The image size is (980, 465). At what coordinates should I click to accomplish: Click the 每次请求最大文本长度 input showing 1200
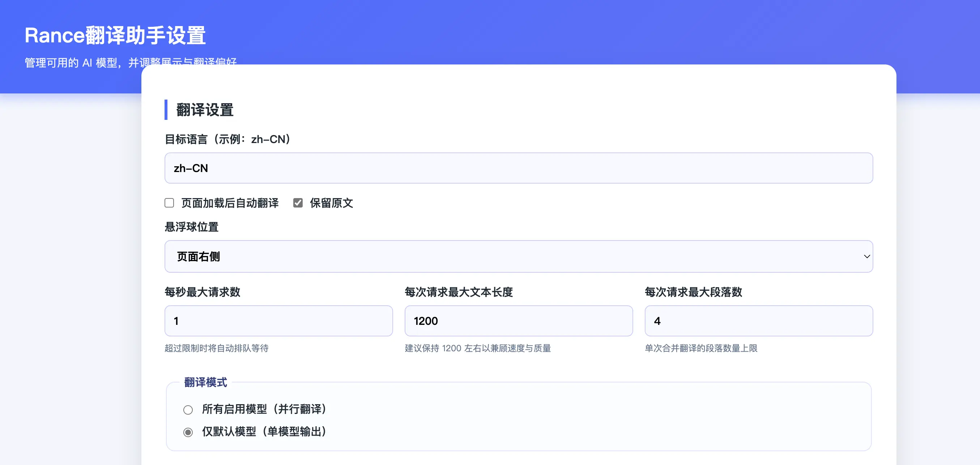[x=519, y=321]
